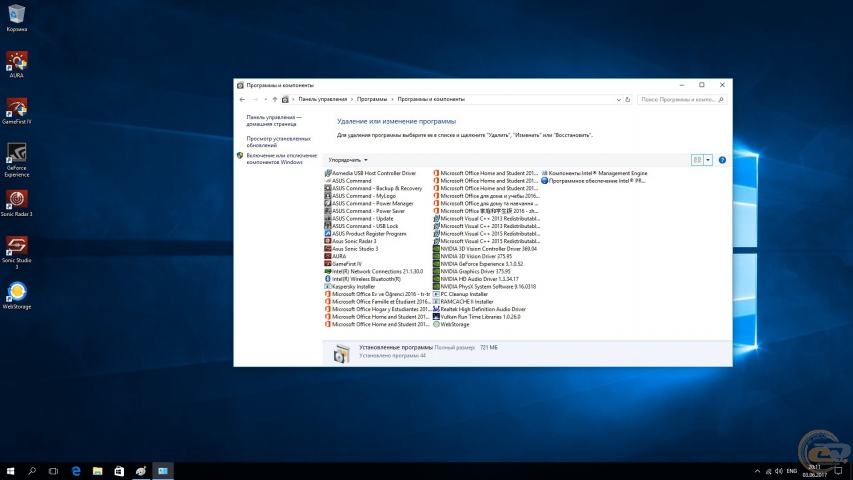Open Панель управления — домашняя страница link
This screenshot has width=853, height=480.
tap(274, 121)
